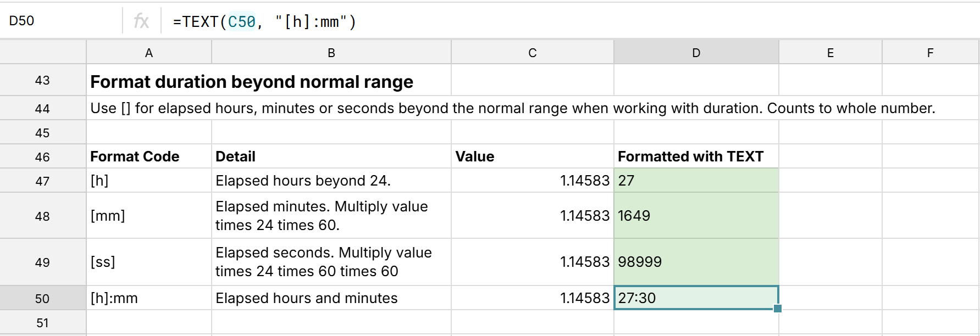Image resolution: width=980 pixels, height=336 pixels.
Task: Select column F header
Action: click(x=930, y=53)
